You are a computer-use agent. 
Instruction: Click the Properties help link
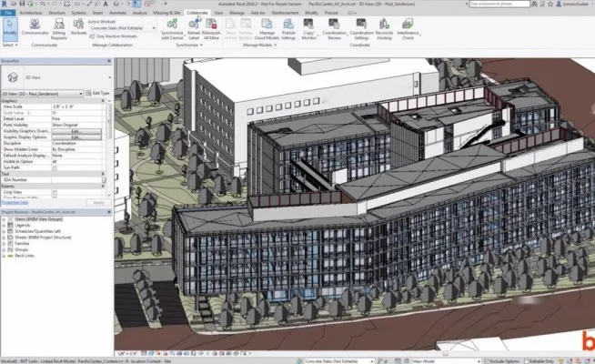tap(15, 203)
